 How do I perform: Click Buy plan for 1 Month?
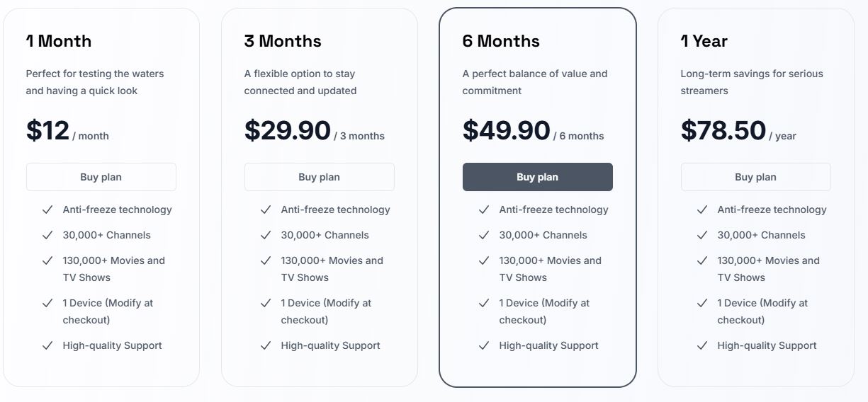coord(101,177)
